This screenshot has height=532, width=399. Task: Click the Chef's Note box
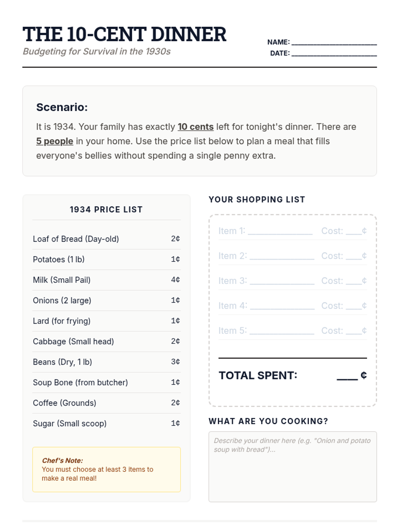click(106, 469)
